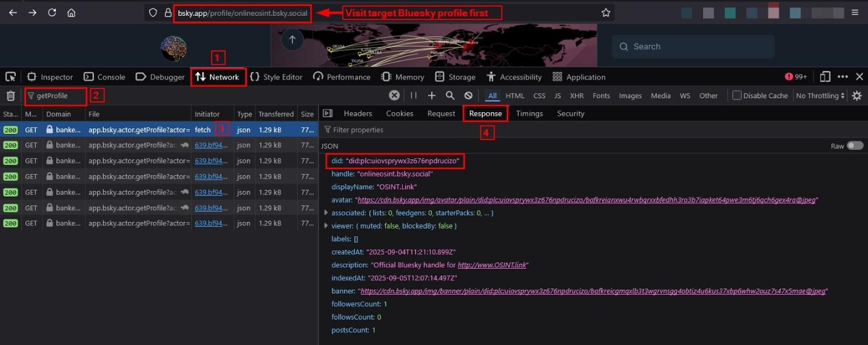Select the XHR request type filter
868x345 pixels.
[576, 96]
